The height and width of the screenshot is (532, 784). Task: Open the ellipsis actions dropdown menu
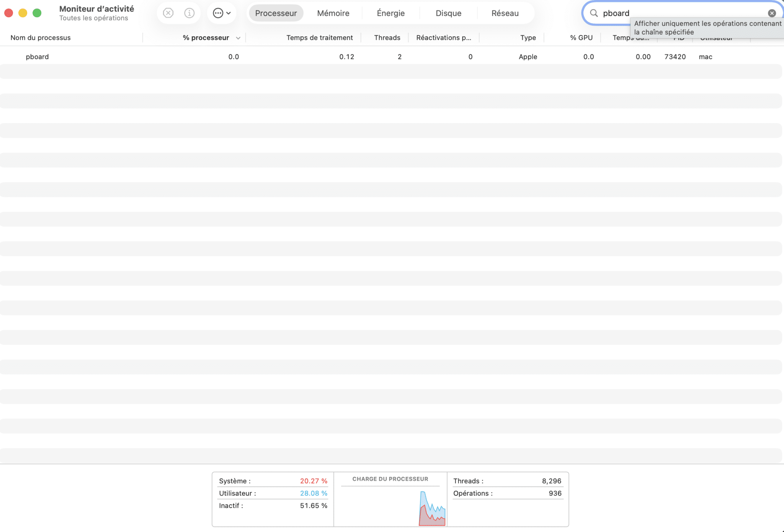pos(222,13)
